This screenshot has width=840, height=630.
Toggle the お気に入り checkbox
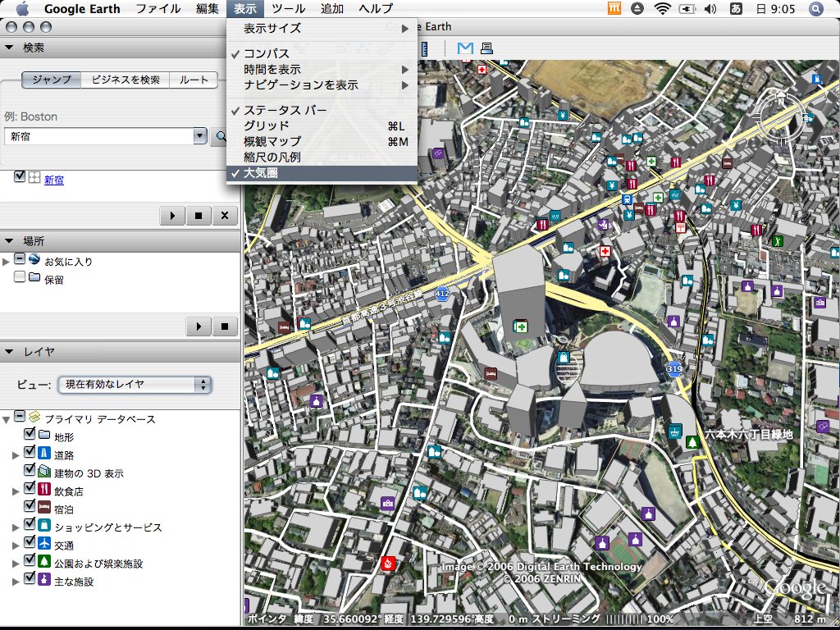(20, 259)
